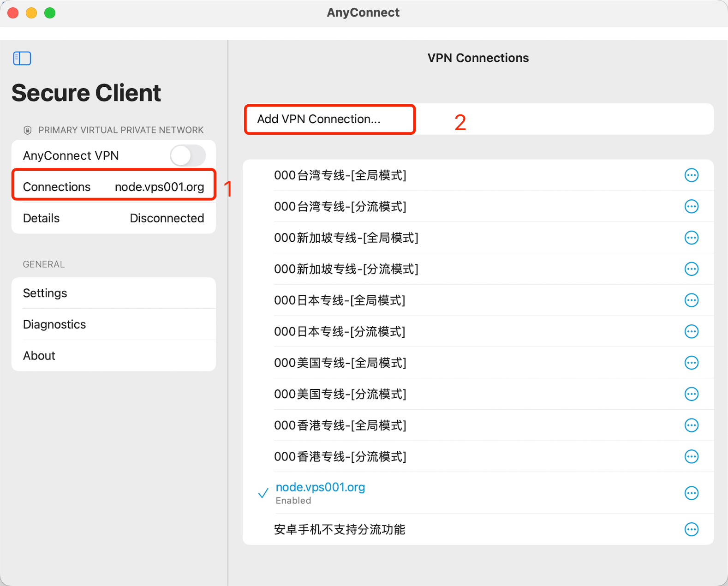The image size is (728, 586).
Task: Open more options for 000台湾专线-[分流模式]
Action: [691, 206]
